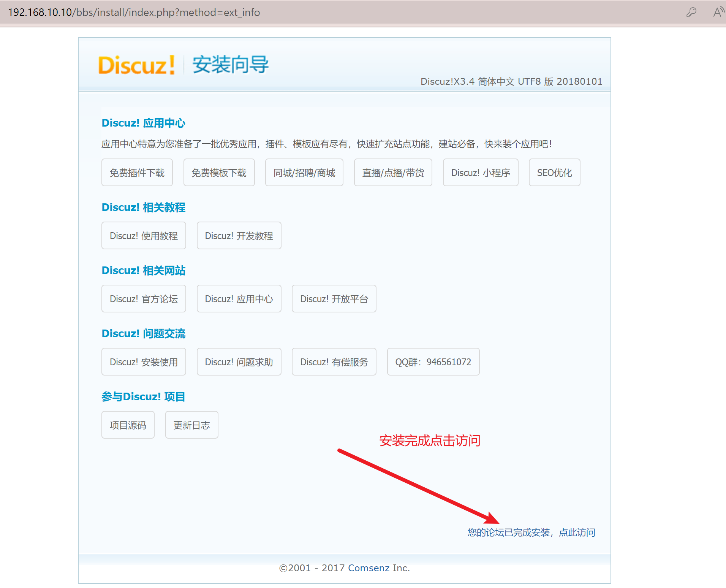Viewport: 726px width, 588px height.
Task: Open Comsenz Inc. footer link
Action: pyautogui.click(x=369, y=568)
